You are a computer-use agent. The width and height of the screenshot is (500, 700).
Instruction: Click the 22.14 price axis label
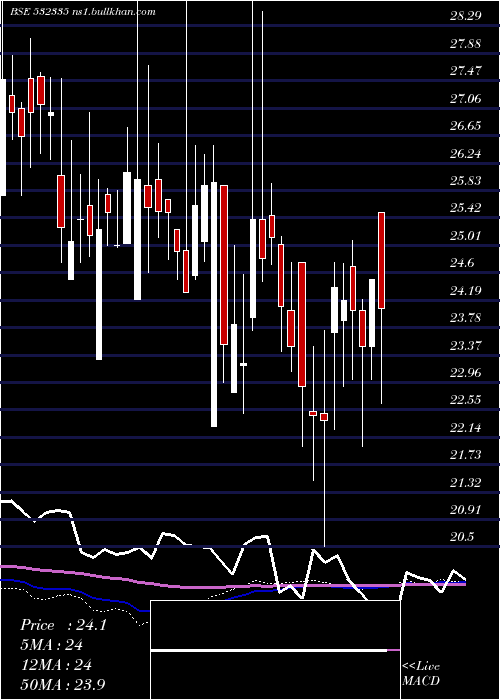click(466, 428)
